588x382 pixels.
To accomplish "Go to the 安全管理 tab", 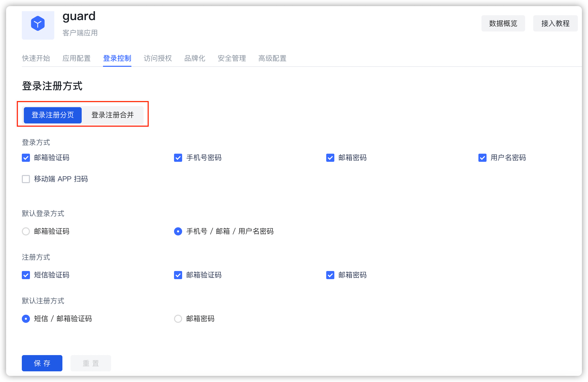I will point(232,58).
